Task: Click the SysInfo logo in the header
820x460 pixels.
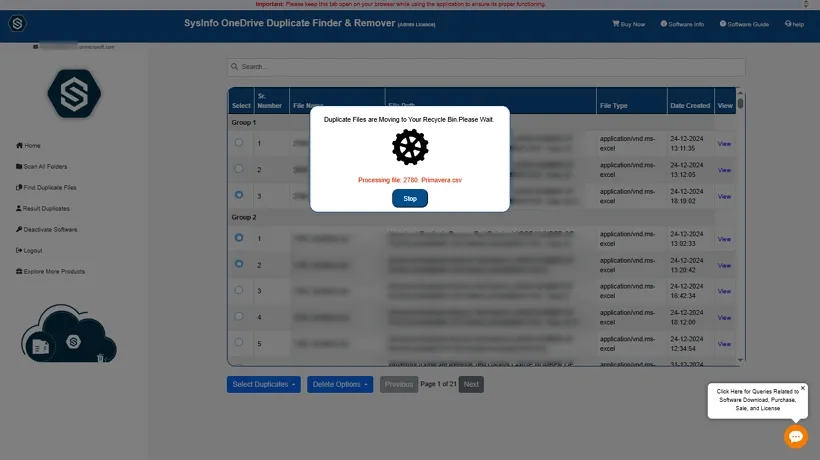Action: 17,24
